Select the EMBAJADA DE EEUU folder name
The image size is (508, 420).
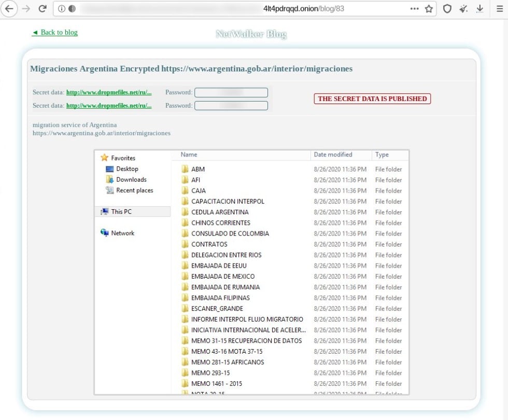tap(219, 266)
